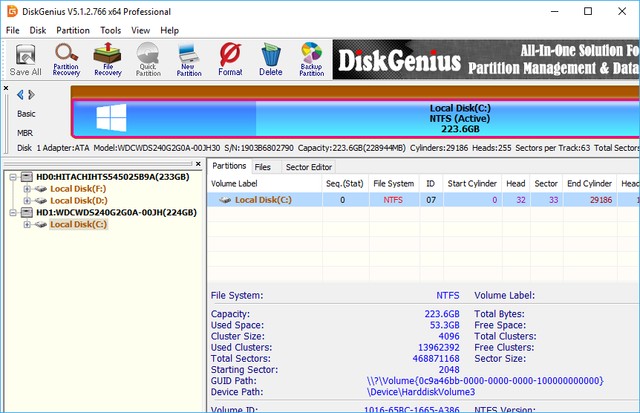This screenshot has width=640, height=413.
Task: Open the Partition menu
Action: tap(73, 30)
